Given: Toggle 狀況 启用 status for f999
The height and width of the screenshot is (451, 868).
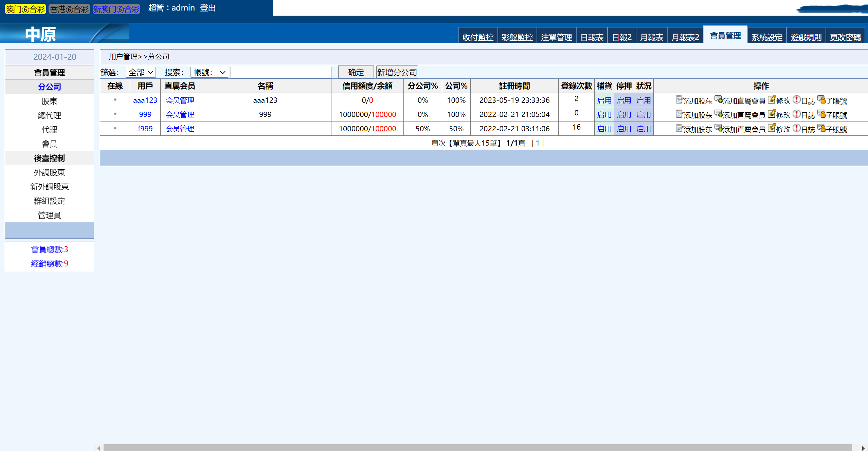Looking at the screenshot, I should tap(643, 129).
